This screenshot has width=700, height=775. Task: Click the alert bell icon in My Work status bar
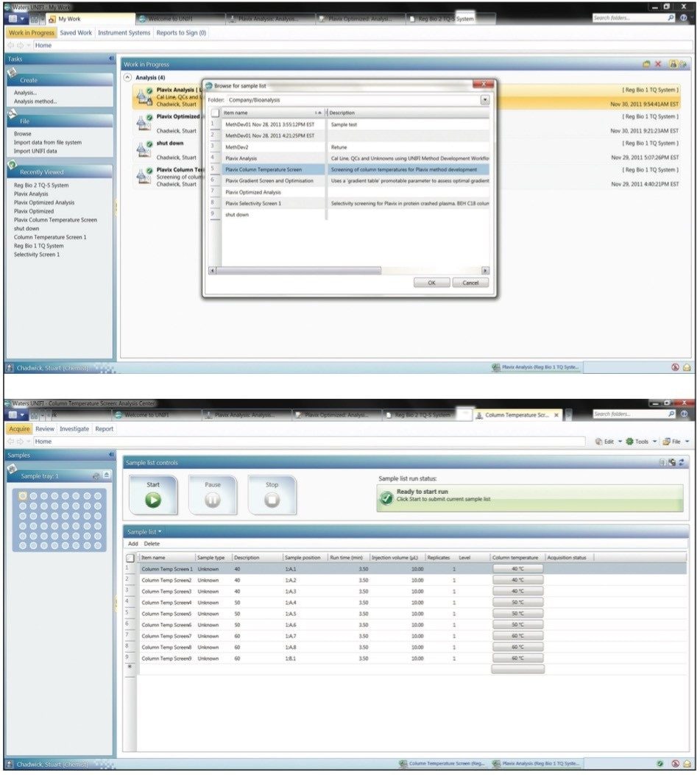687,367
